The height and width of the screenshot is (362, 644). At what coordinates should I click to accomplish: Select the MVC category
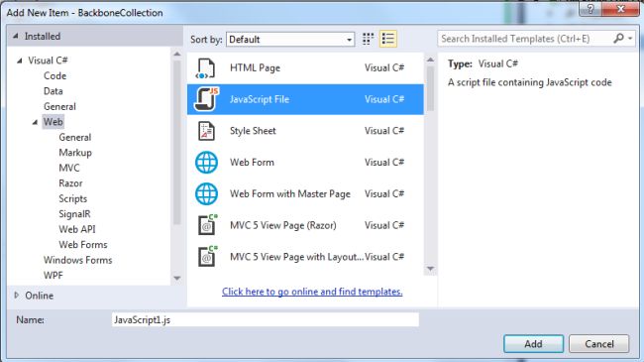(69, 168)
